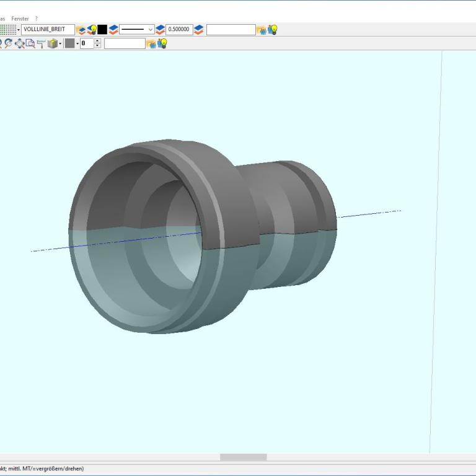Screen dimensions: 476x476
Task: Click the zoom-all four-arrows magnifier icon
Action: [x=20, y=43]
